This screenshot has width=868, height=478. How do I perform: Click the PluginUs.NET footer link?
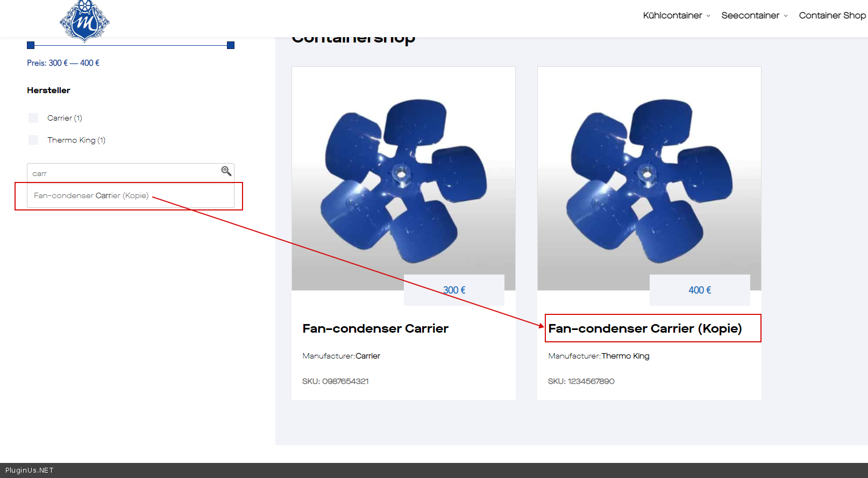click(x=30, y=470)
